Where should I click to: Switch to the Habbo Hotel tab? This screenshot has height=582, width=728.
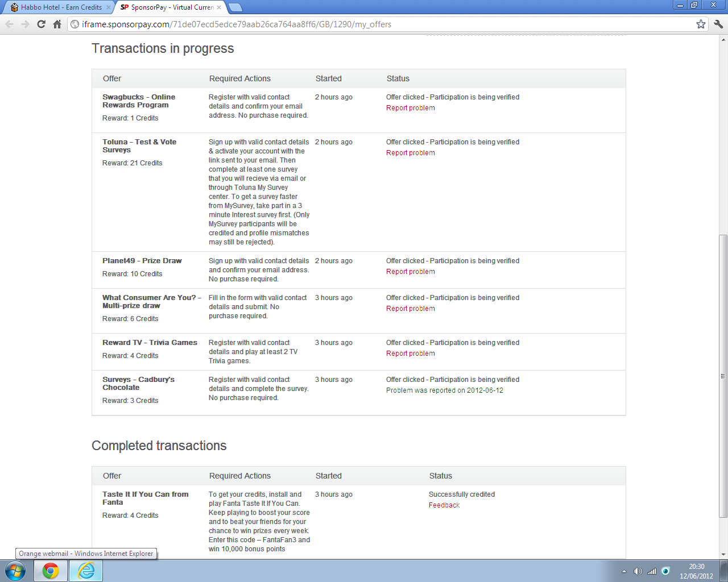click(61, 7)
